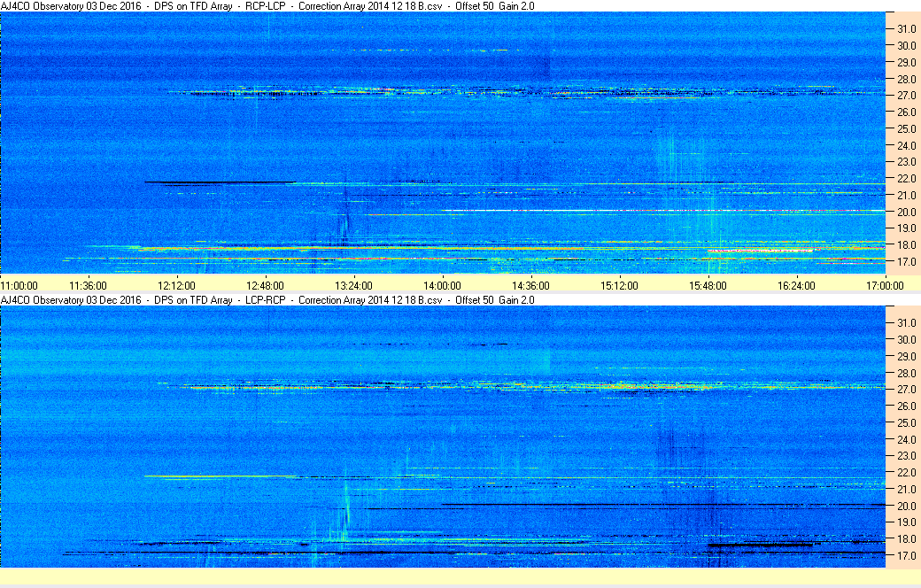The width and height of the screenshot is (921, 588).
Task: Click 25.0 frequency label on LCP-RCP plot
Action: click(x=906, y=422)
